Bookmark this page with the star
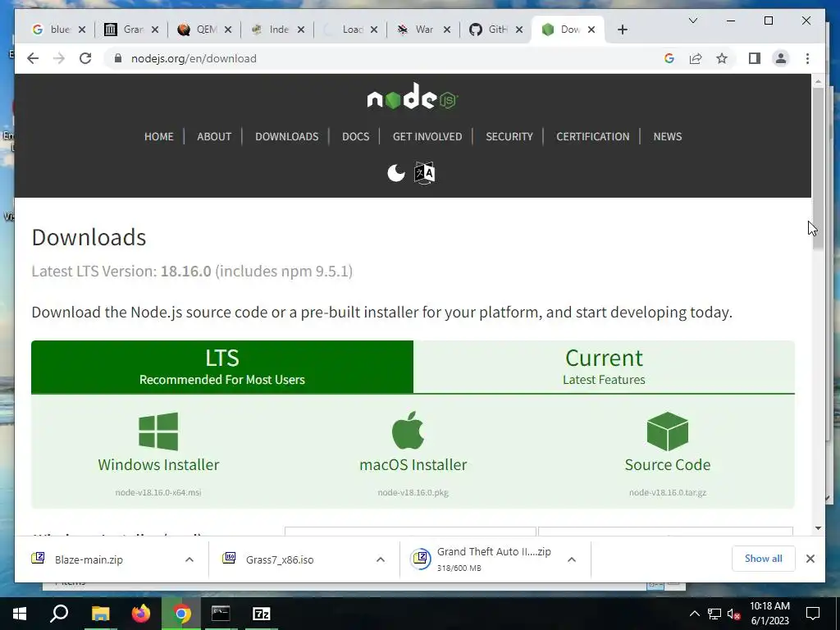Image resolution: width=840 pixels, height=630 pixels. tap(722, 58)
